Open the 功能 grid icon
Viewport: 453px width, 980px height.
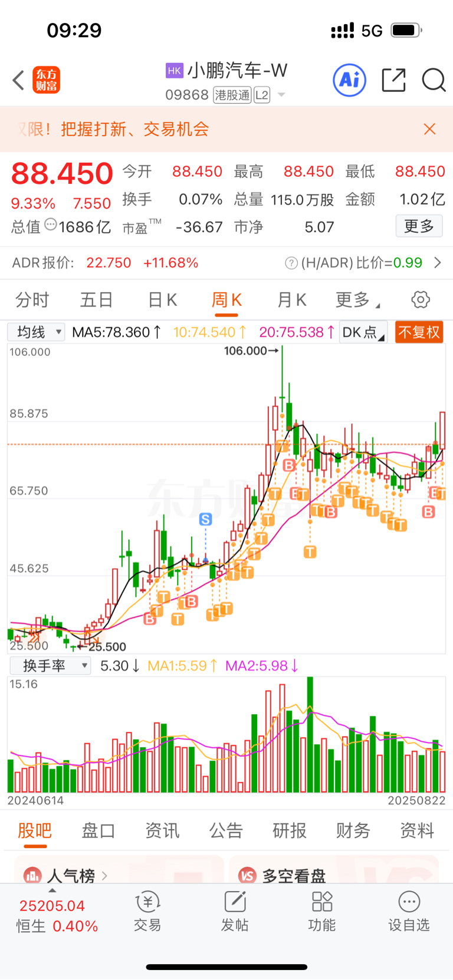click(322, 902)
